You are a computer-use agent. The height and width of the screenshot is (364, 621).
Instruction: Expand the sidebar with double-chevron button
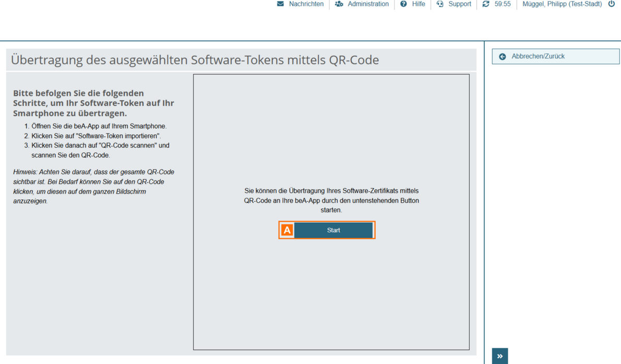pyautogui.click(x=500, y=356)
